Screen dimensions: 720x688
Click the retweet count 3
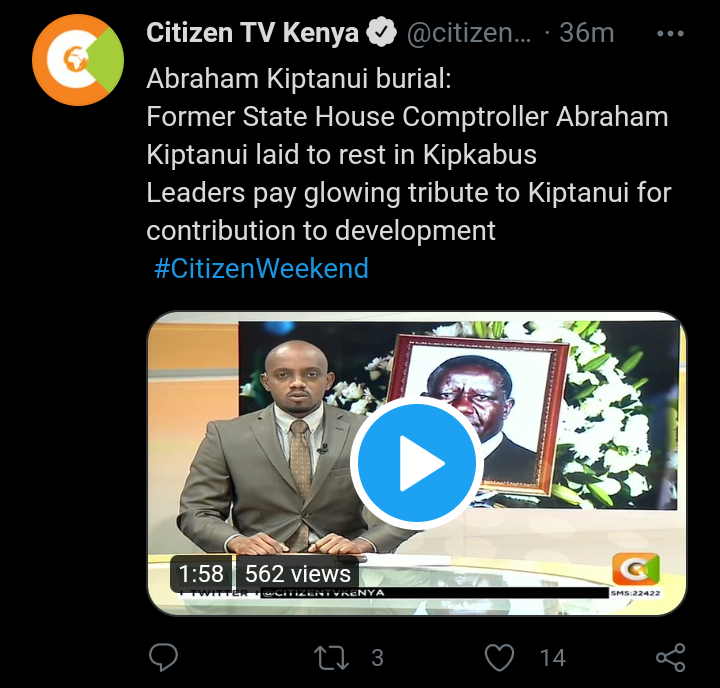pos(377,658)
